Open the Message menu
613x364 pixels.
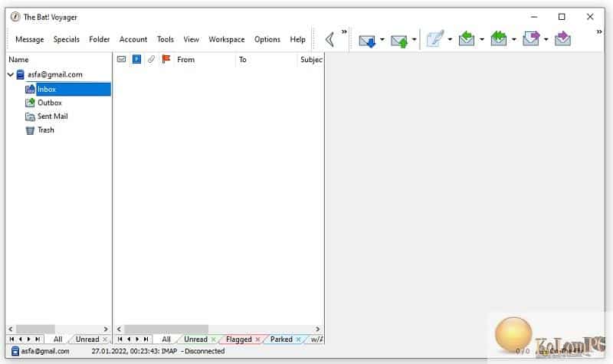[30, 40]
